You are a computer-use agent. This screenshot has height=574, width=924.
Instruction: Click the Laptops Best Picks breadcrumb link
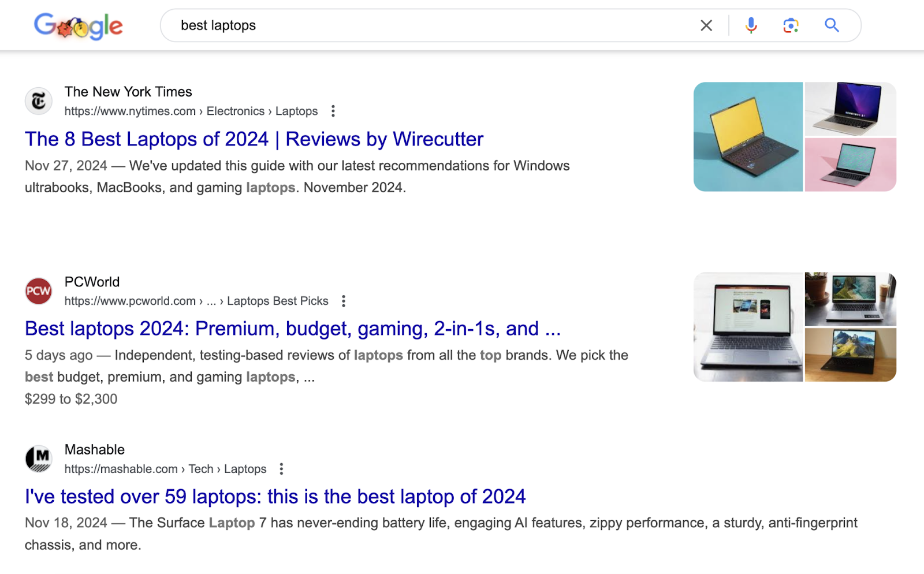click(277, 301)
